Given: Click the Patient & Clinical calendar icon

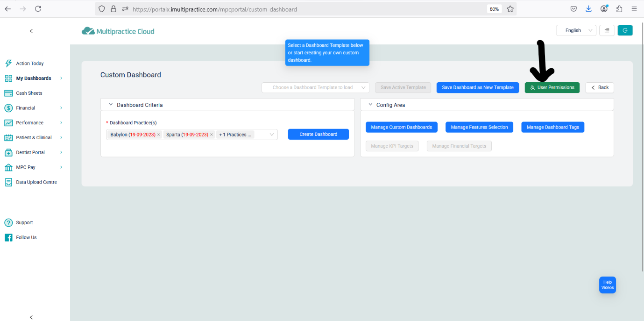Looking at the screenshot, I should tap(8, 138).
